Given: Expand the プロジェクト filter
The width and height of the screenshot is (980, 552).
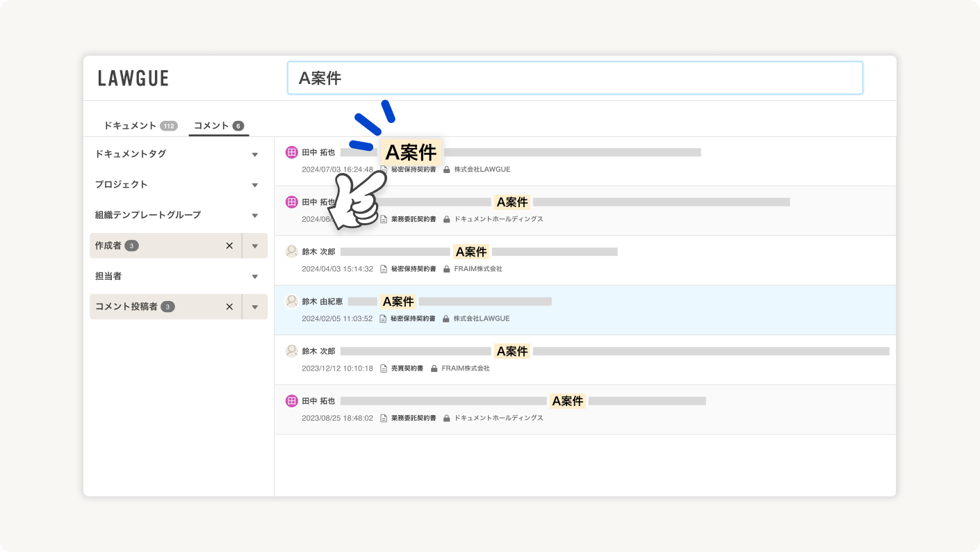Looking at the screenshot, I should pyautogui.click(x=254, y=184).
